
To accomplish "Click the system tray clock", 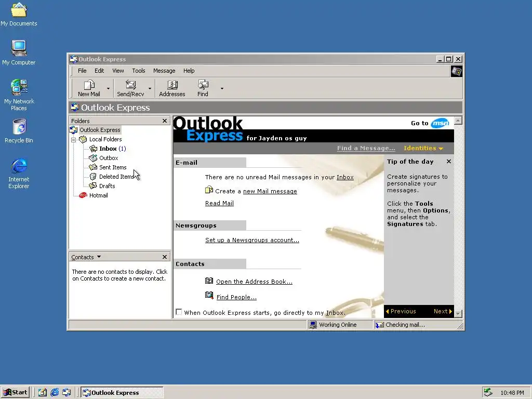I will point(512,393).
